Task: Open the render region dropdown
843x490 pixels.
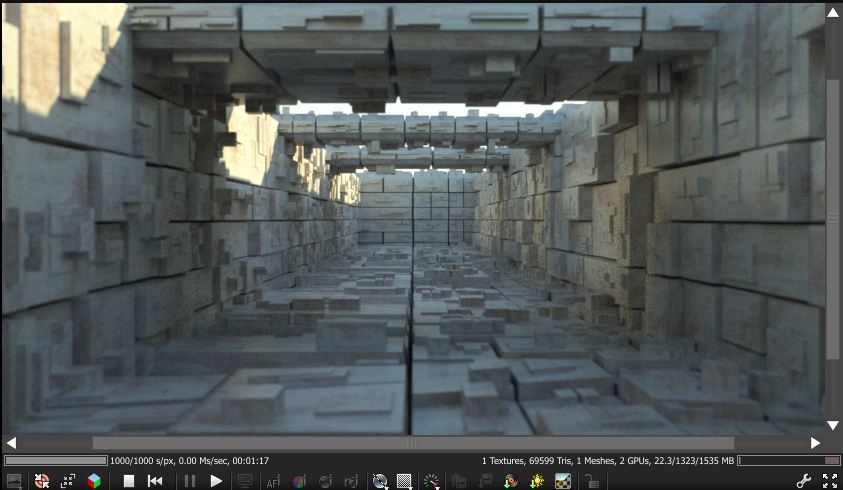Action: (406, 481)
